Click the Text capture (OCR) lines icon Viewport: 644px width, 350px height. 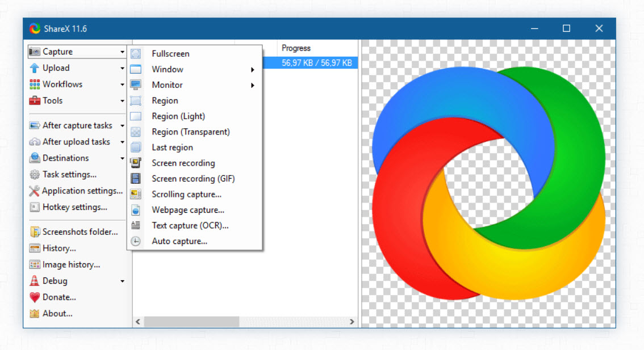(x=136, y=225)
